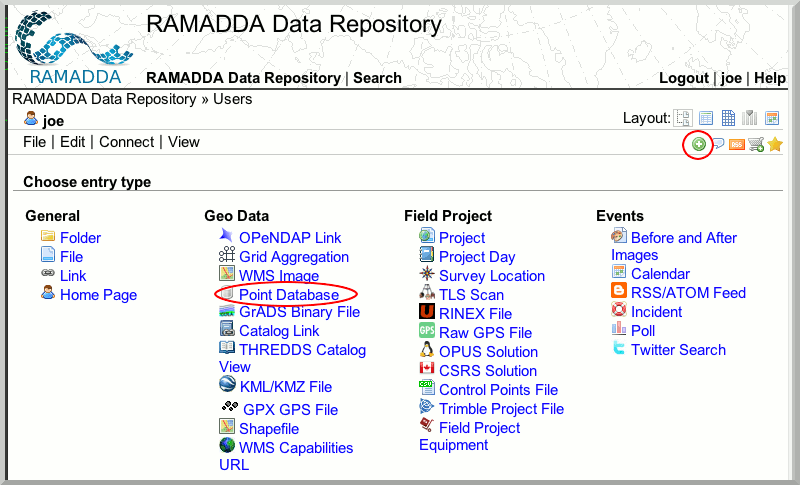The image size is (800, 485).
Task: Click the shopping cart add icon
Action: (755, 144)
